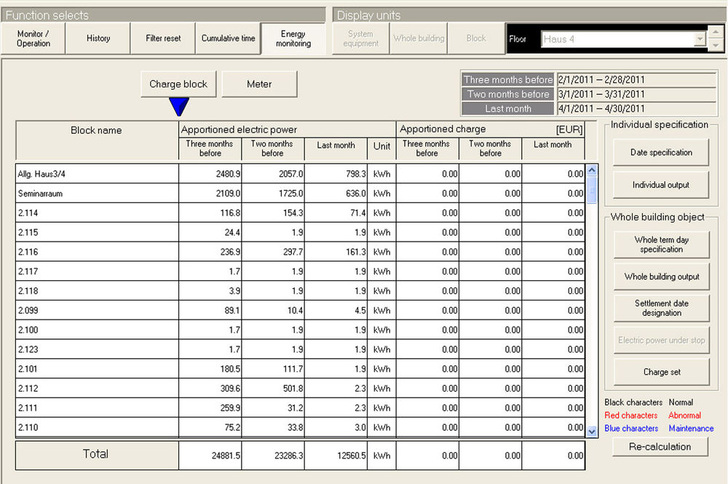Screen dimensions: 728x484
Task: Click the Charge block button
Action: click(x=178, y=84)
